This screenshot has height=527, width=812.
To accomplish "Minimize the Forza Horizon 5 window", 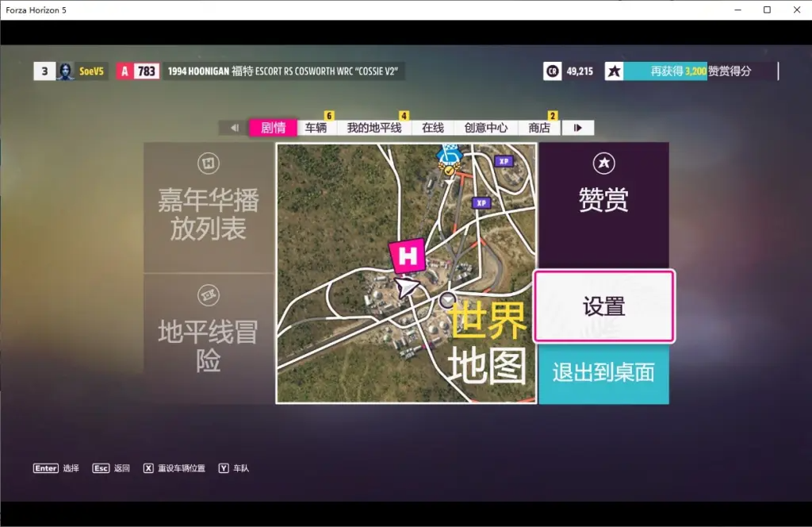I will tap(738, 10).
